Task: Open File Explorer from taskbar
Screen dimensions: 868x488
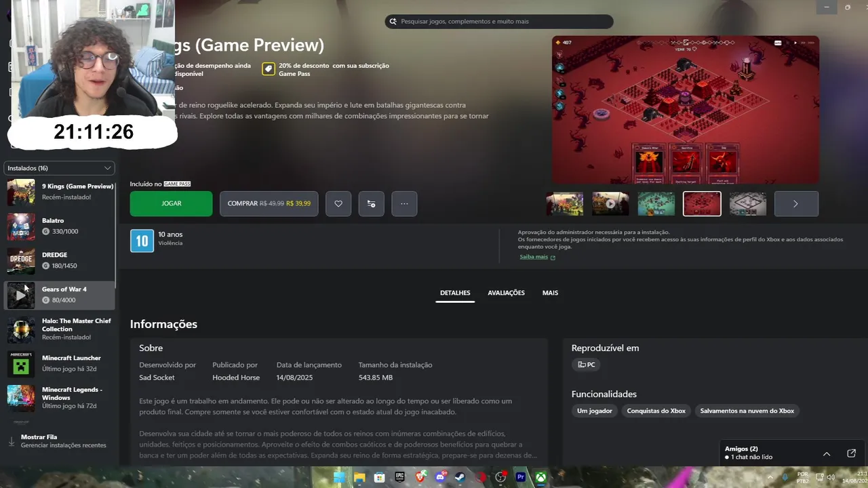Action: click(x=359, y=477)
